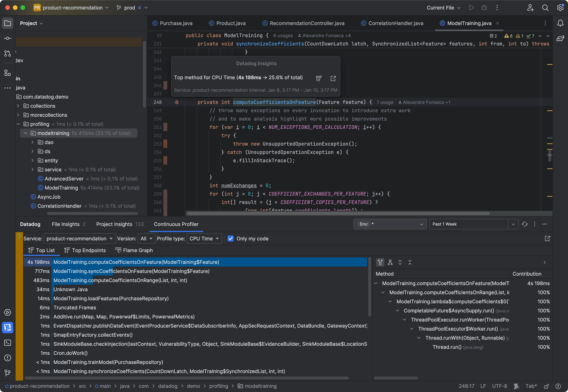
Task: Open notifications via the bell icon
Action: (560, 23)
